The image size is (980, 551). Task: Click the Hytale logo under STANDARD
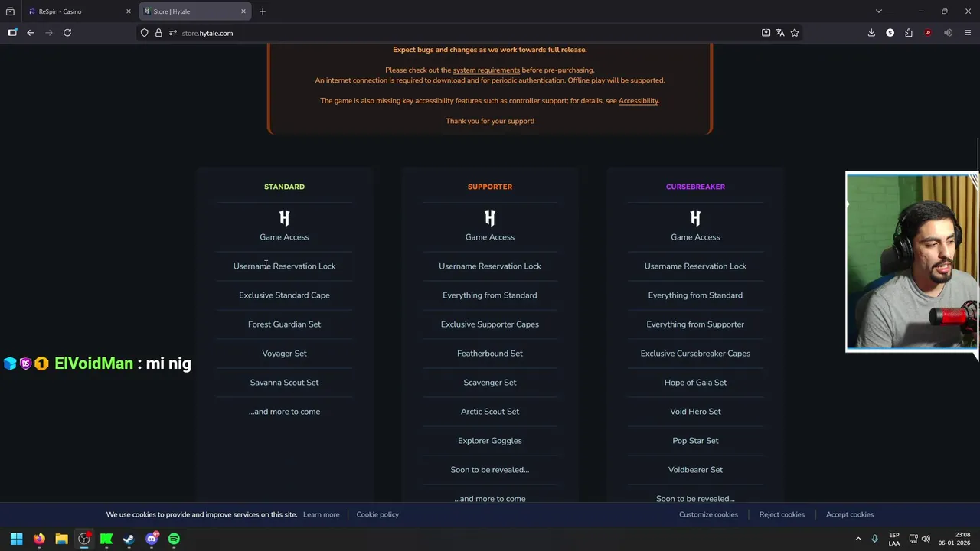(284, 219)
